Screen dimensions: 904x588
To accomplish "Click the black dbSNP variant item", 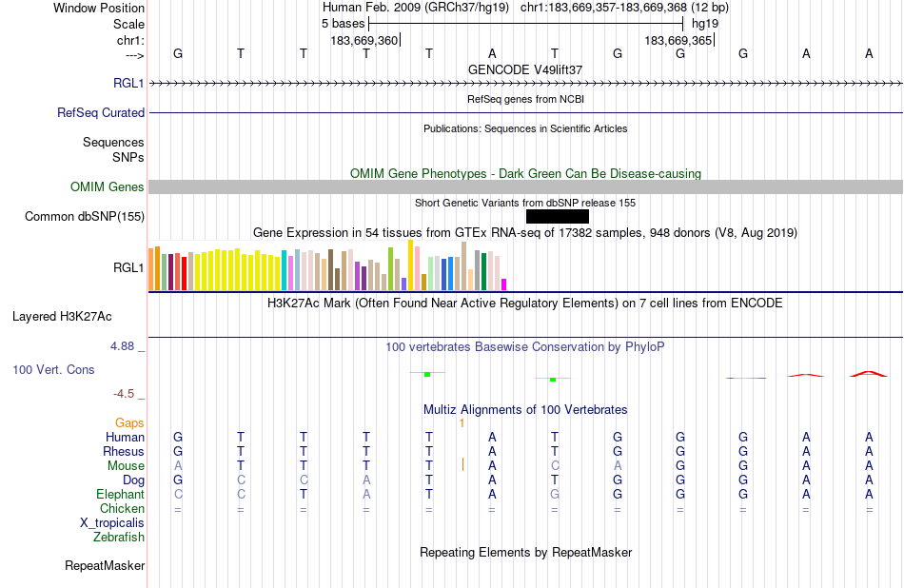I will point(558,216).
